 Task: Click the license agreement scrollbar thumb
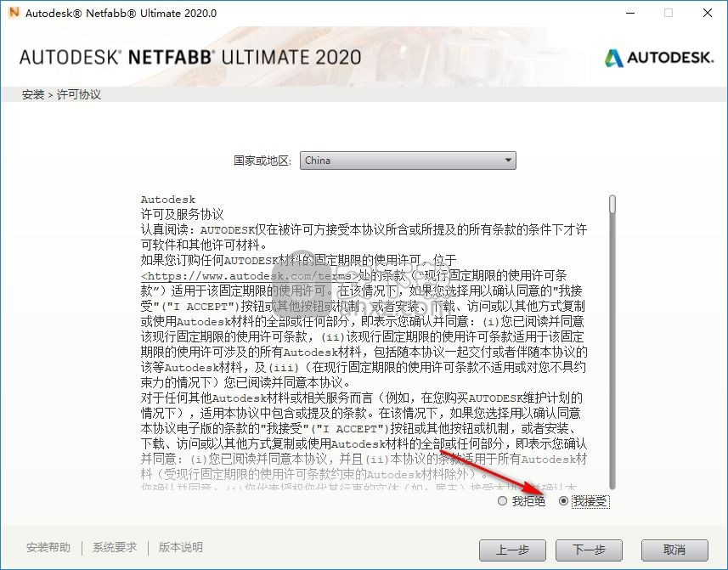612,204
